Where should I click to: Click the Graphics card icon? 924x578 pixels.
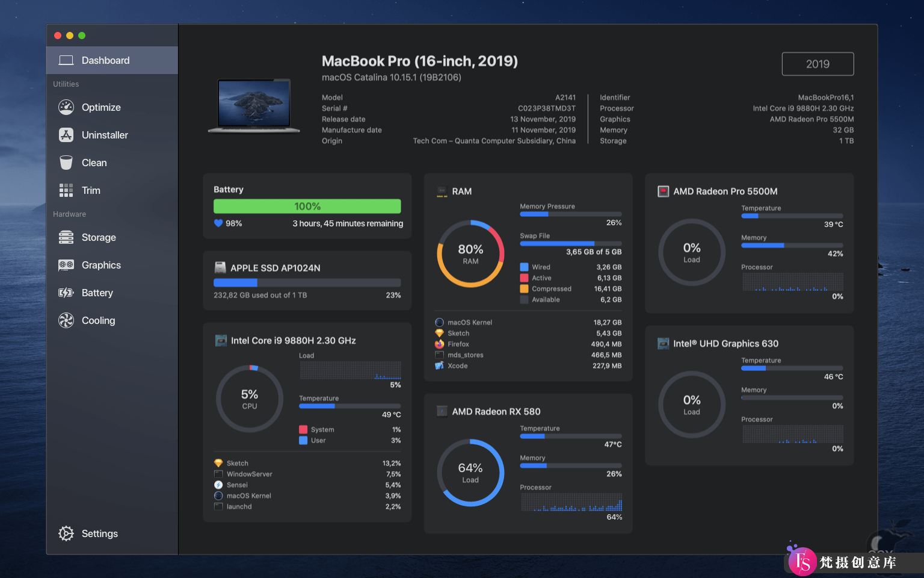66,265
